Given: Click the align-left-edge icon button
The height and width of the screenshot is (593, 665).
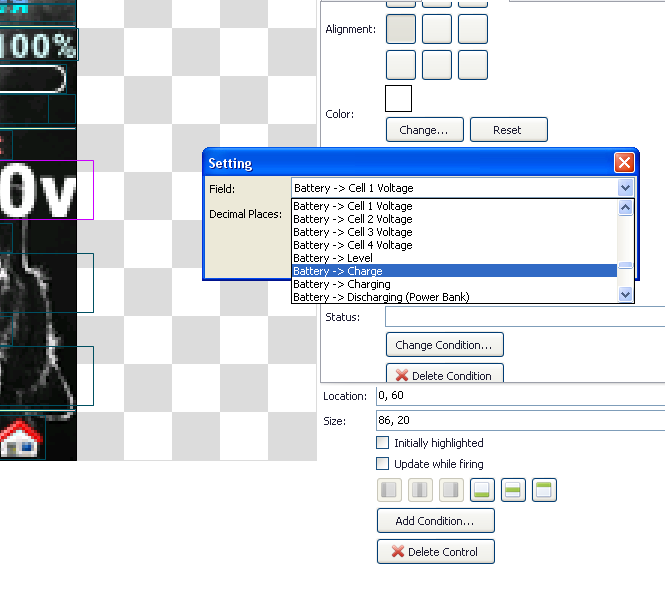Looking at the screenshot, I should tap(389, 490).
